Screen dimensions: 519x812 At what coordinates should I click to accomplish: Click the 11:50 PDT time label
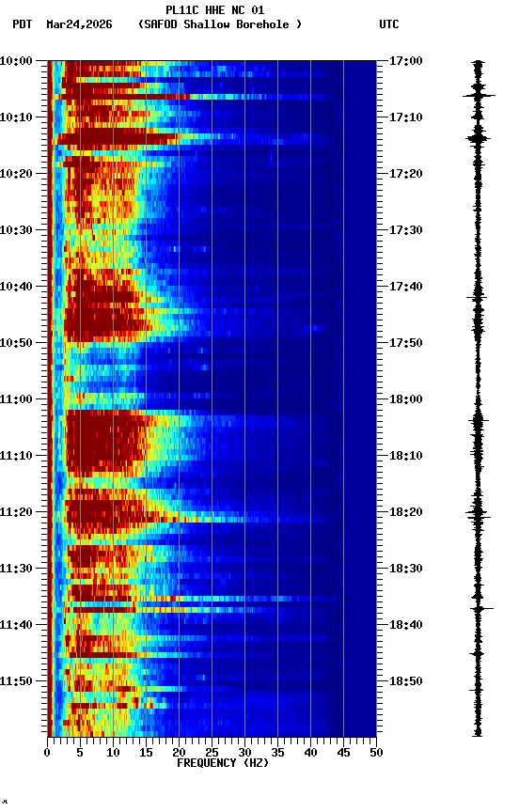point(16,682)
